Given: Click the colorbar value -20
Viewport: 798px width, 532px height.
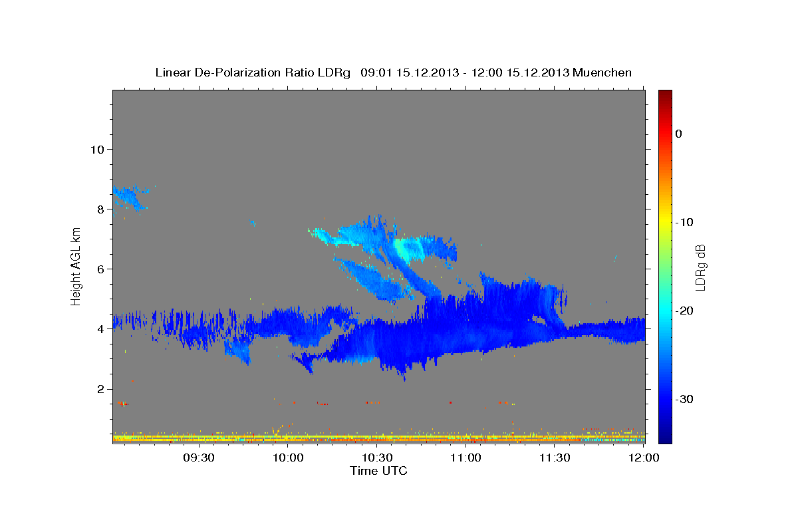Looking at the screenshot, I should pos(685,311).
